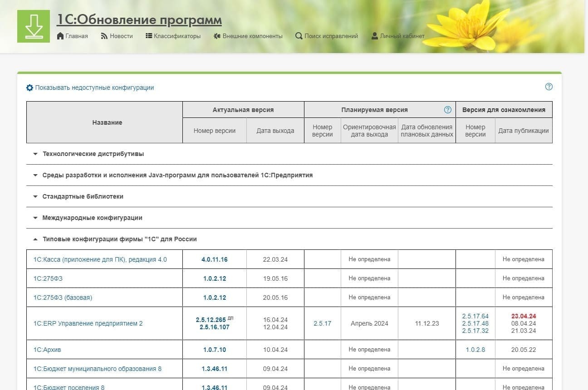Click the 20.05.22 publication date
Viewport: 588px width, 390px height.
click(x=524, y=350)
